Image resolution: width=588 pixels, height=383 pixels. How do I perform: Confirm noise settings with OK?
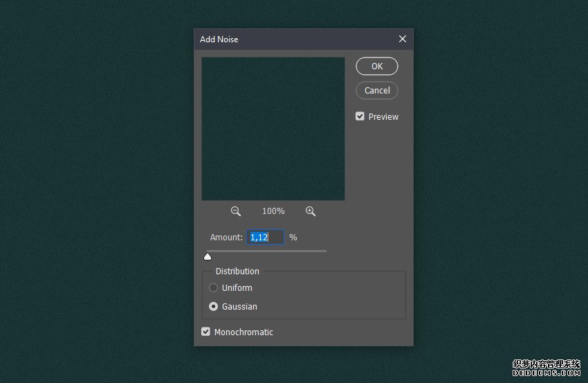(377, 66)
